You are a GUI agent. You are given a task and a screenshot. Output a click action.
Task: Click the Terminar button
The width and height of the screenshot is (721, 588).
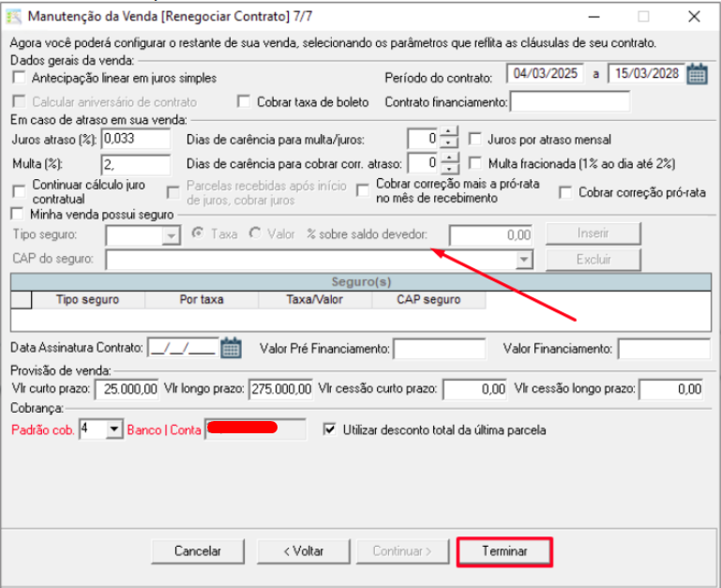coord(504,551)
